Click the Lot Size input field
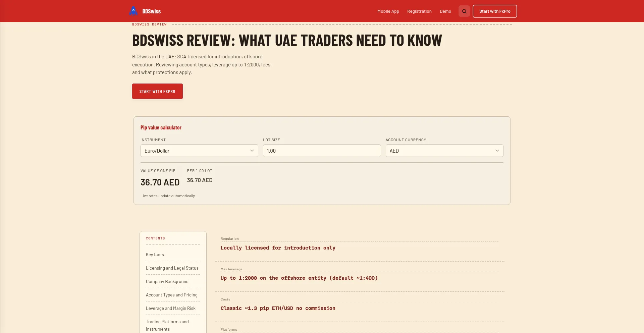The image size is (644, 333). click(322, 151)
